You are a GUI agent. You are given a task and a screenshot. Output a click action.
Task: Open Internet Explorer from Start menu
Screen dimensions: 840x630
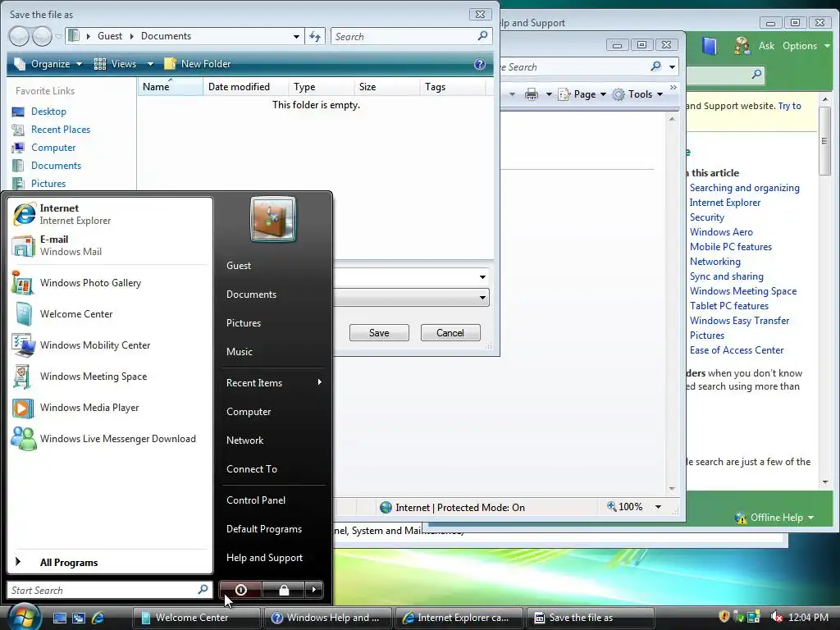110,214
